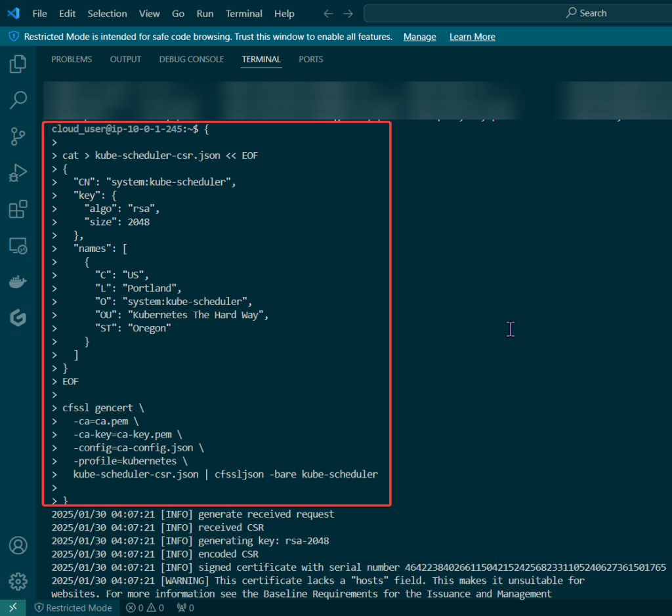Switch to the PORTS tab
672x616 pixels.
pos(310,59)
